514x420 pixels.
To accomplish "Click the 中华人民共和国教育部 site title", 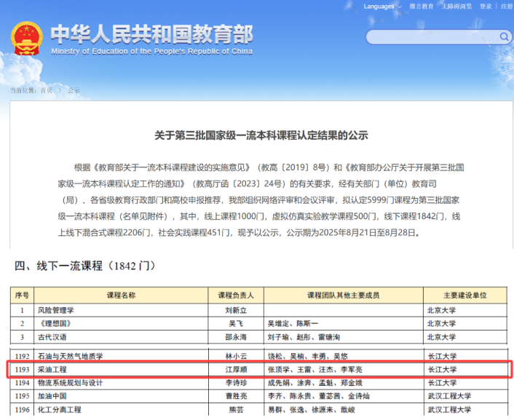I will click(151, 35).
